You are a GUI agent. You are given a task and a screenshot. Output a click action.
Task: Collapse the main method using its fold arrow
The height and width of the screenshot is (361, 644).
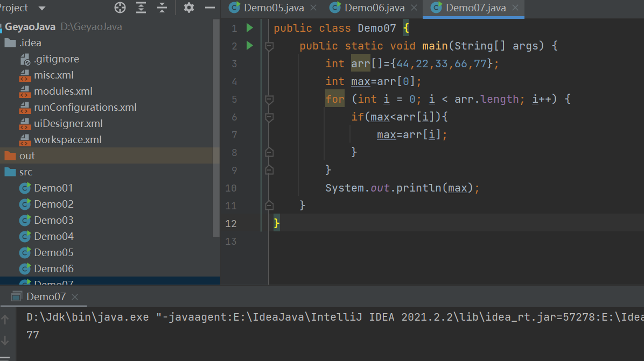269,46
